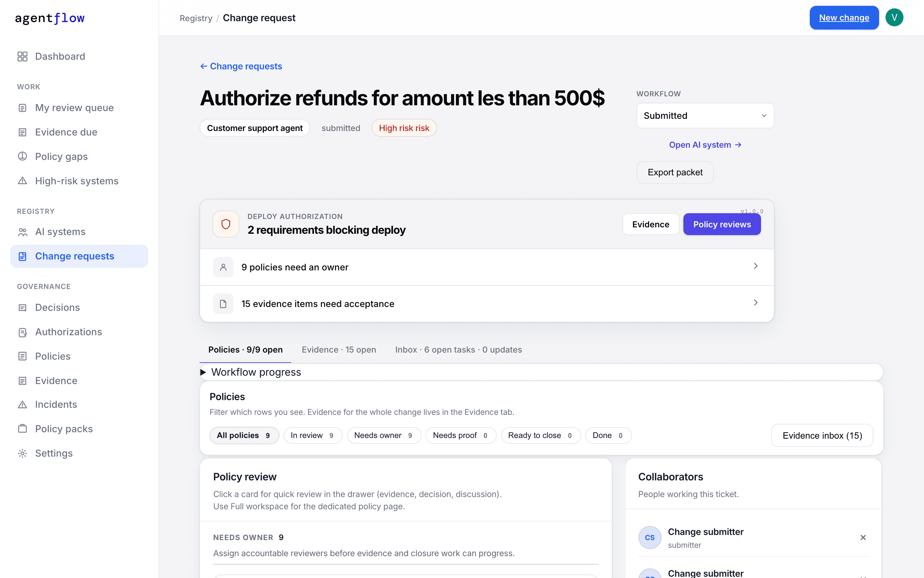This screenshot has height=578, width=924.
Task: Click the High-risk systems warning icon
Action: (22, 181)
